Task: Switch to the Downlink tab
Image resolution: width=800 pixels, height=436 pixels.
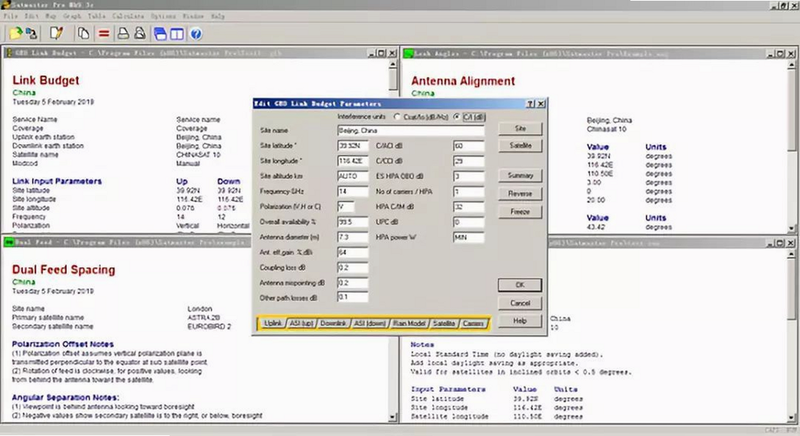Action: pos(333,323)
